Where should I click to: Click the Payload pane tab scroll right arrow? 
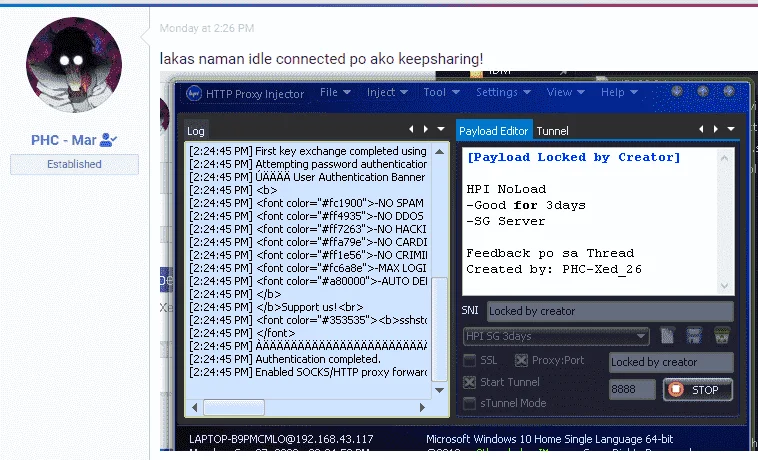(716, 129)
